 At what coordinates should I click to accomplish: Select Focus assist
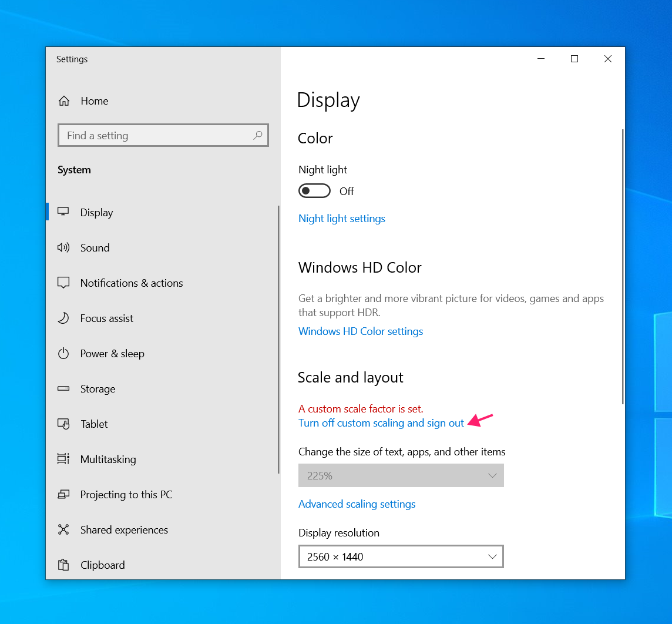tap(162, 318)
